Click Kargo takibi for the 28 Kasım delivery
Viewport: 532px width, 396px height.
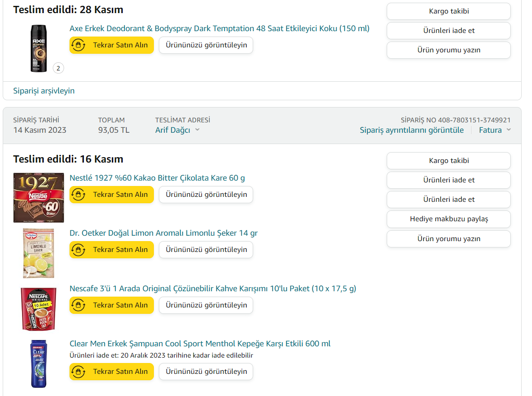pos(449,11)
